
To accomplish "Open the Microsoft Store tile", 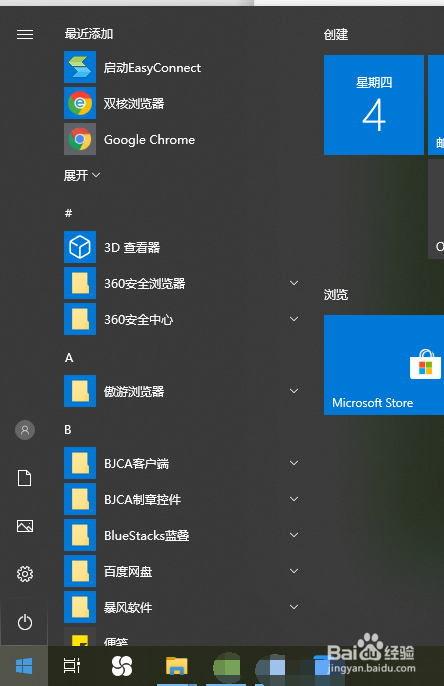I will coord(384,365).
